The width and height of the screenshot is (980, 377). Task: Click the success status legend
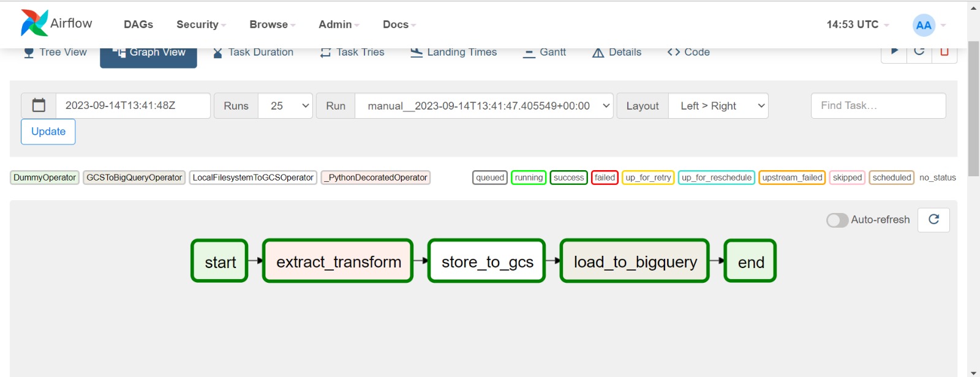569,177
